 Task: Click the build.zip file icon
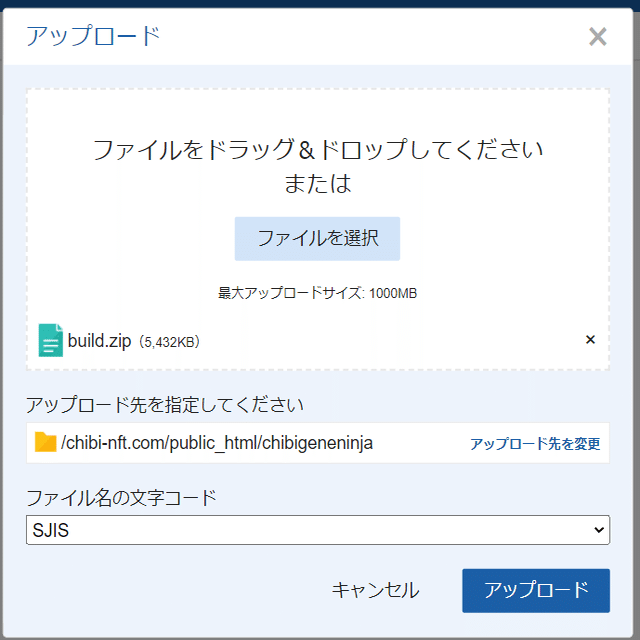tap(51, 340)
